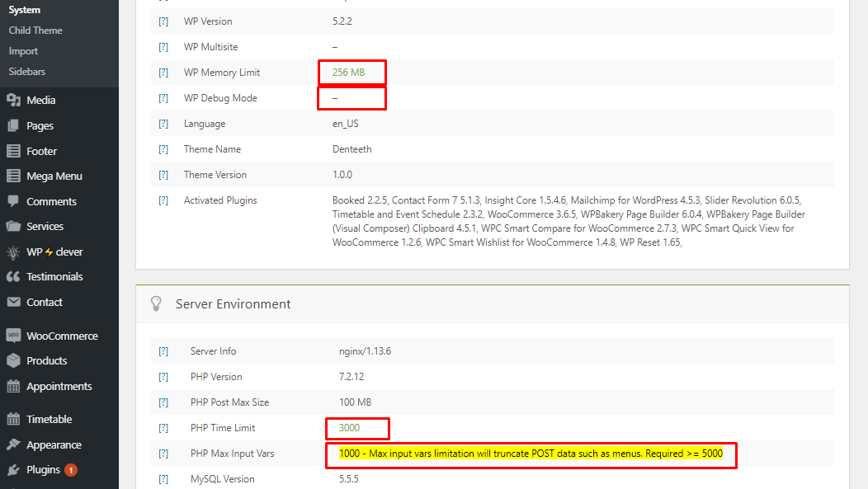Image resolution: width=868 pixels, height=489 pixels.
Task: Open help tooltip for WP Memory Limit
Action: tap(163, 73)
